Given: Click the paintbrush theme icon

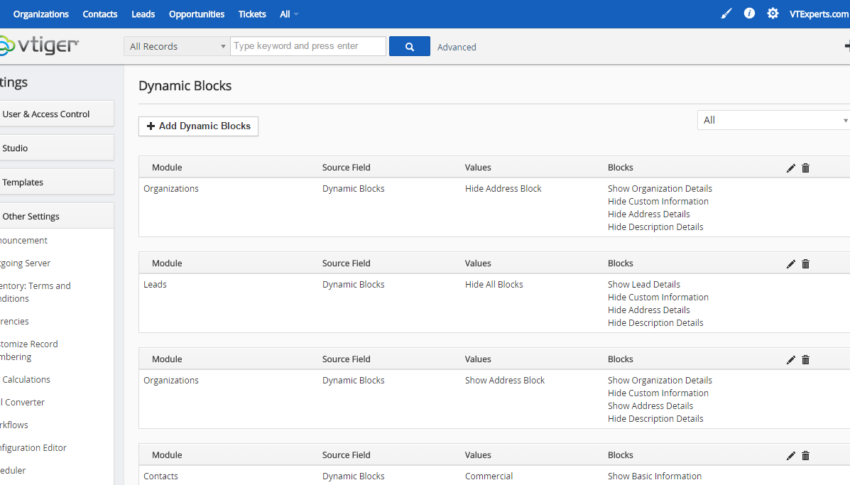Looking at the screenshot, I should pos(726,14).
